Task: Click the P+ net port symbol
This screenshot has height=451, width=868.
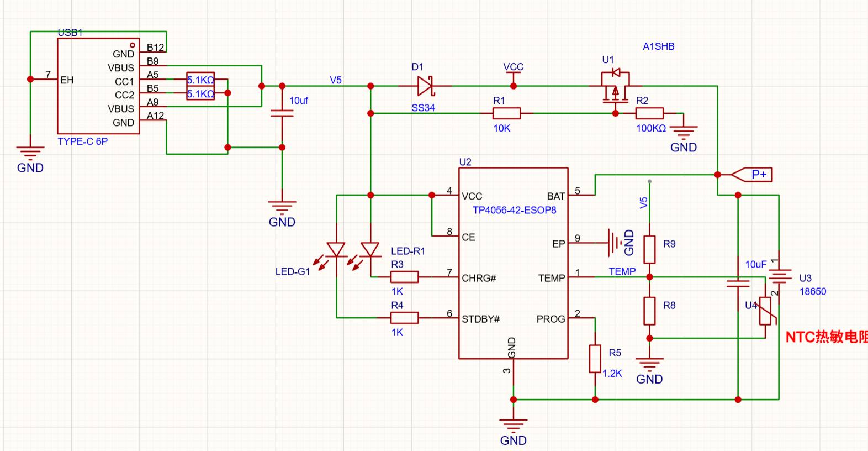Action: (751, 175)
